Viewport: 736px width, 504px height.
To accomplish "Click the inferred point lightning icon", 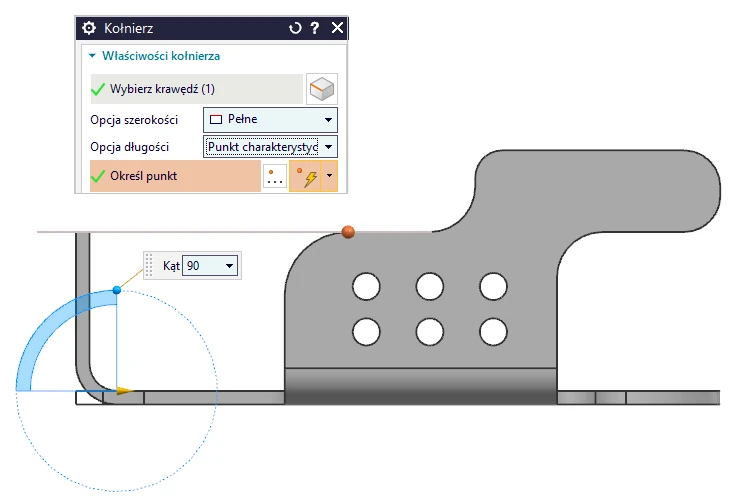I will [x=305, y=177].
